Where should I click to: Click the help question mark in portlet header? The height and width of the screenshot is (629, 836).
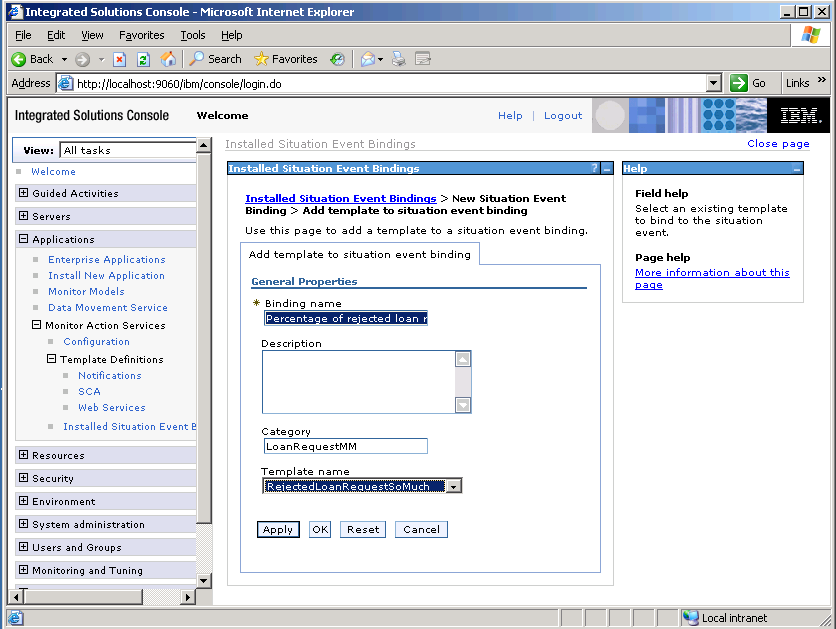[594, 168]
